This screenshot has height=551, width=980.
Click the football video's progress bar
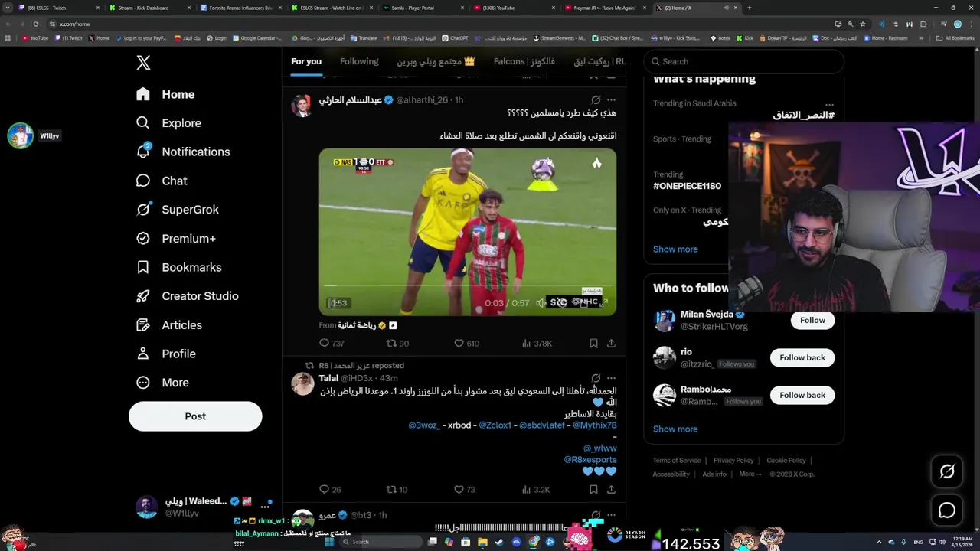(x=467, y=287)
